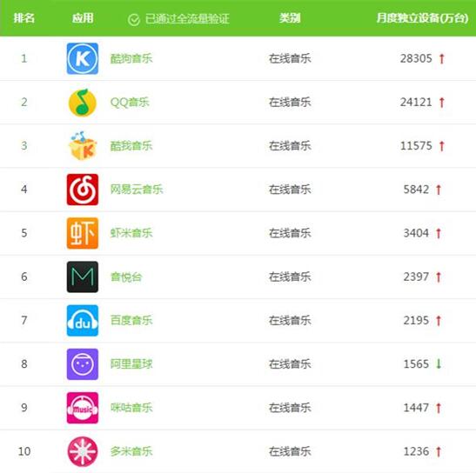
Task: Select the device count 3404
Action: point(416,233)
